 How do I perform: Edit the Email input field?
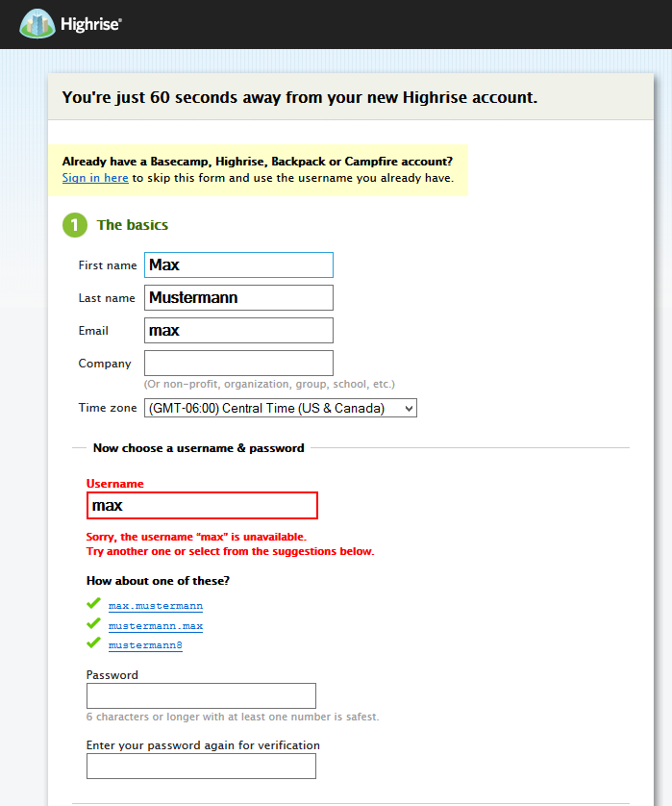click(x=238, y=330)
